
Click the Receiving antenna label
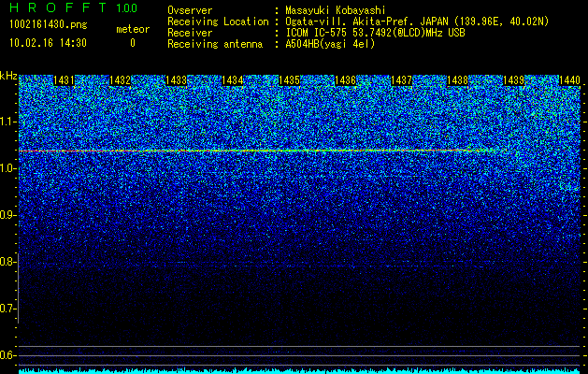(x=215, y=44)
